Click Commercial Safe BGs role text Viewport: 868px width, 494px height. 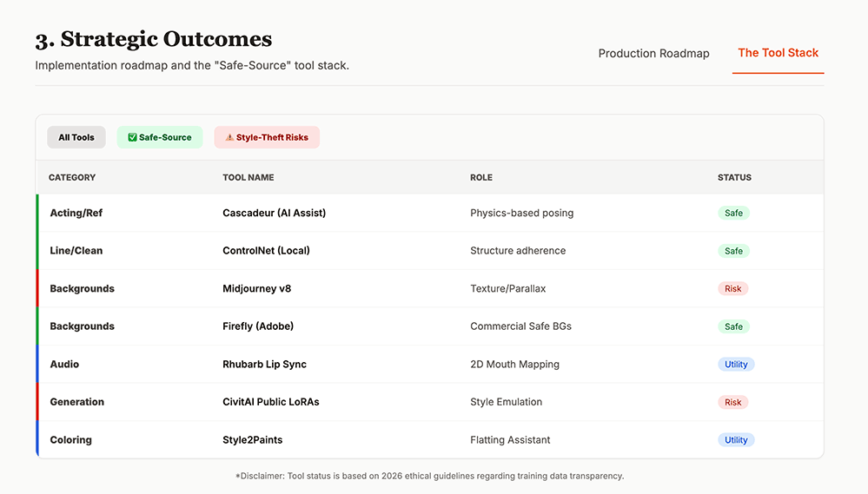coord(520,326)
